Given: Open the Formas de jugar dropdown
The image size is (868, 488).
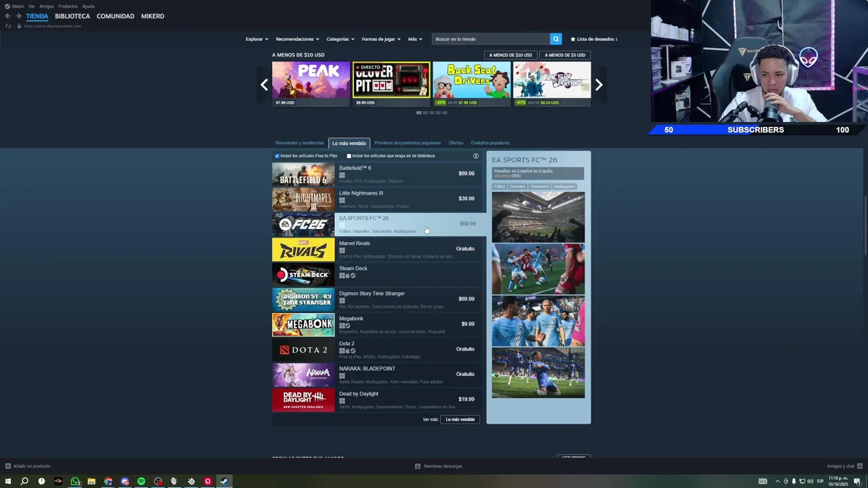Looking at the screenshot, I should tap(381, 39).
